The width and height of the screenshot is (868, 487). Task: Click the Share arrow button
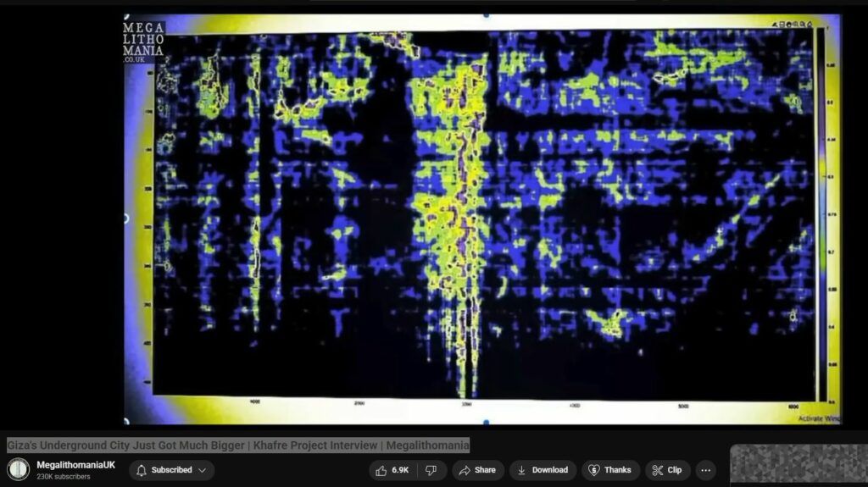476,470
